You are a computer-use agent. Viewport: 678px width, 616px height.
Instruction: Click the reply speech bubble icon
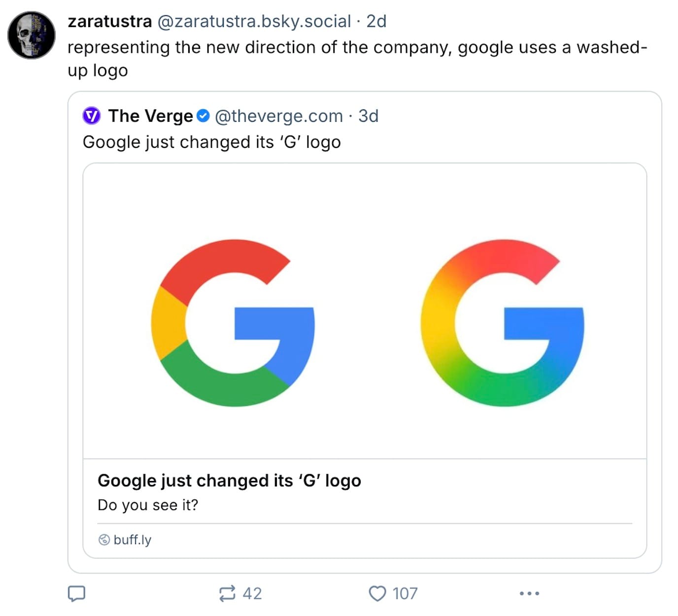[76, 593]
